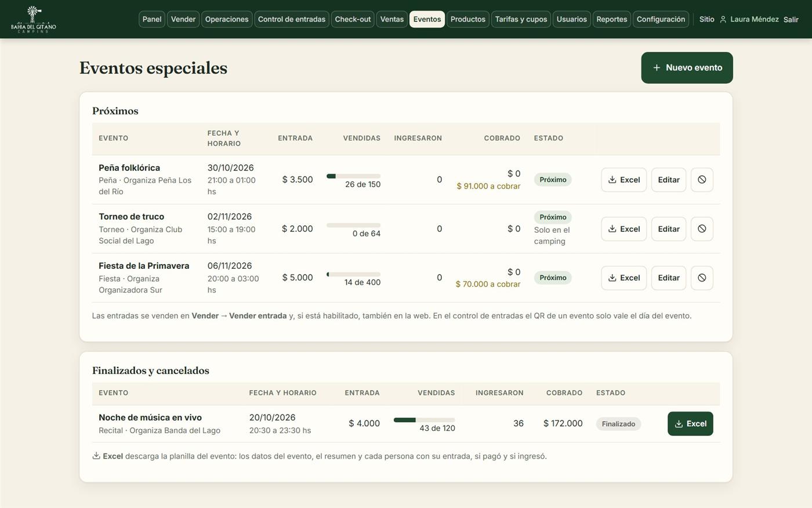Viewport: 812px width, 508px height.
Task: Click the date '30/10/2026'
Action: [231, 168]
